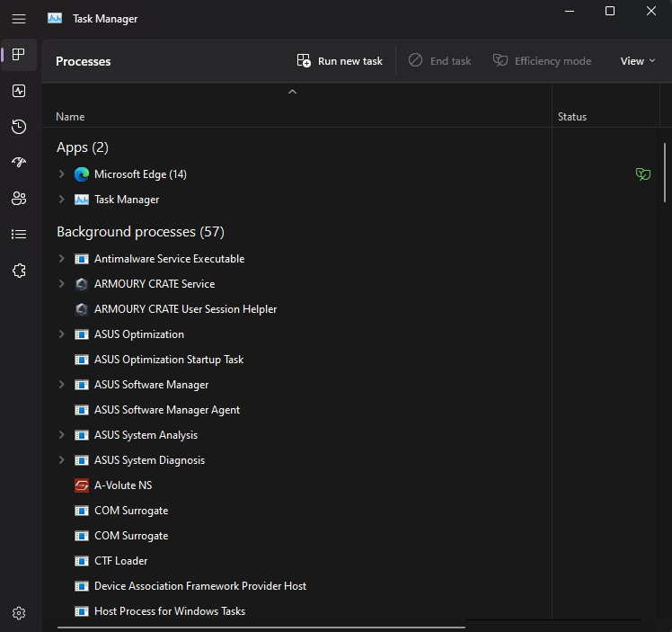Click the Microsoft Edge app icon
The image size is (672, 632).
tap(82, 174)
